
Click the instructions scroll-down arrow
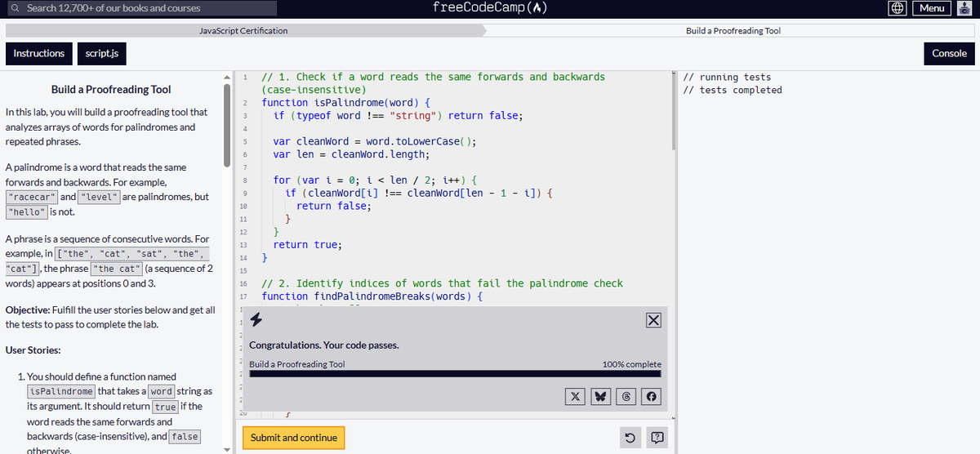(x=227, y=449)
